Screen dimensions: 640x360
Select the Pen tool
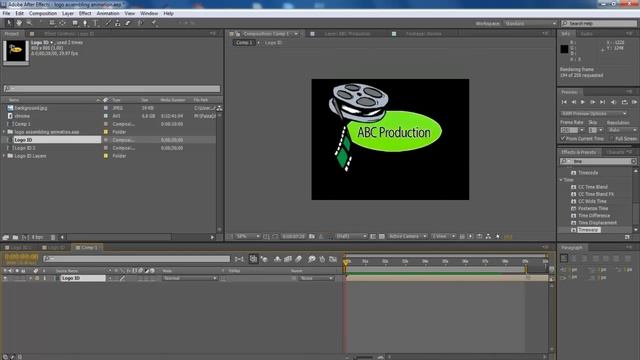[85, 23]
